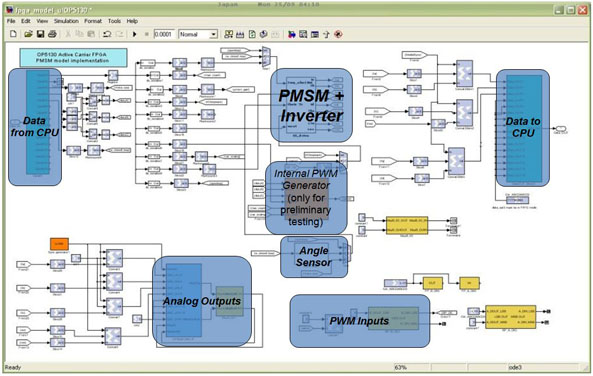Screen dimensions: 593x376
Task: Open the Tools menu
Action: click(x=114, y=21)
